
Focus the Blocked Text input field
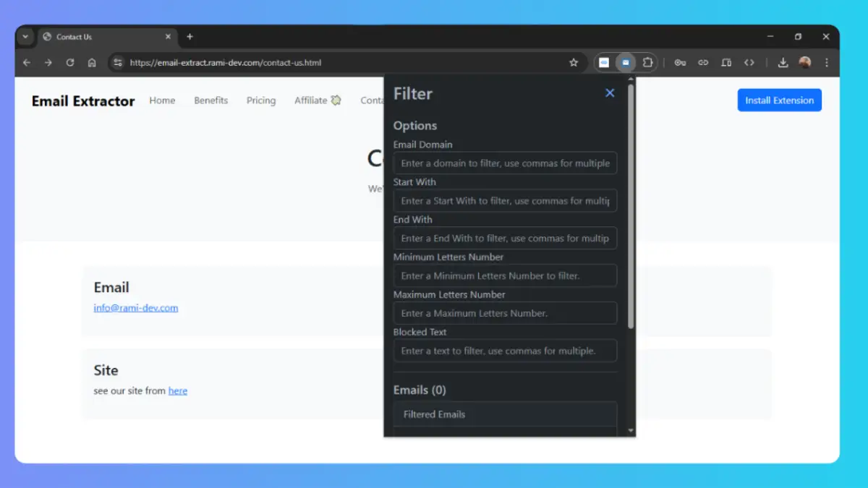pyautogui.click(x=505, y=351)
